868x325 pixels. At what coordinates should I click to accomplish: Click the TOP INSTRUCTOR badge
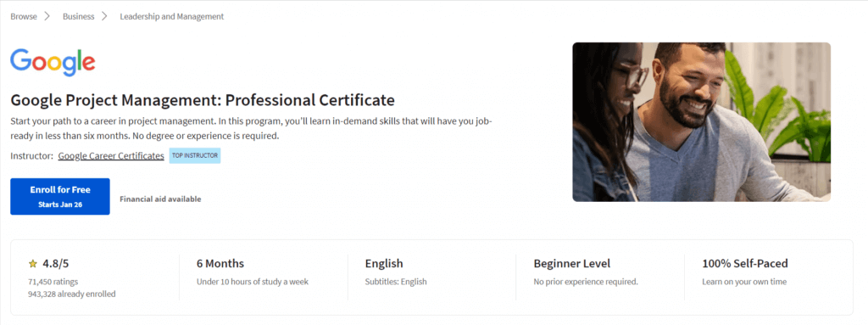[x=195, y=156]
